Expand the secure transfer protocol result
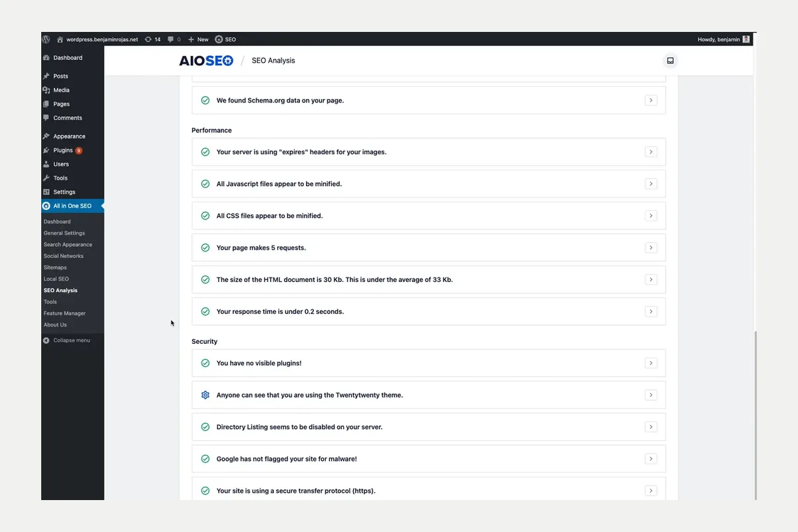 651,491
